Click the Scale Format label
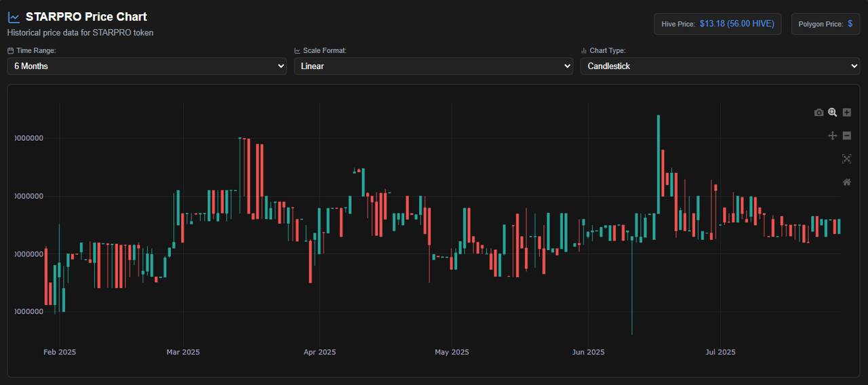The width and height of the screenshot is (868, 385). (x=325, y=51)
